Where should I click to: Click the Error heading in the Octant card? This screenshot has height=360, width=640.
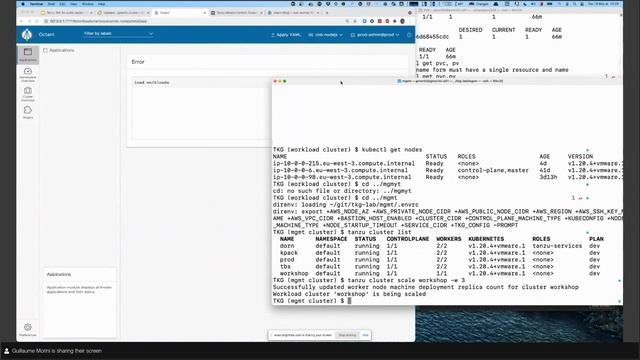(138, 62)
